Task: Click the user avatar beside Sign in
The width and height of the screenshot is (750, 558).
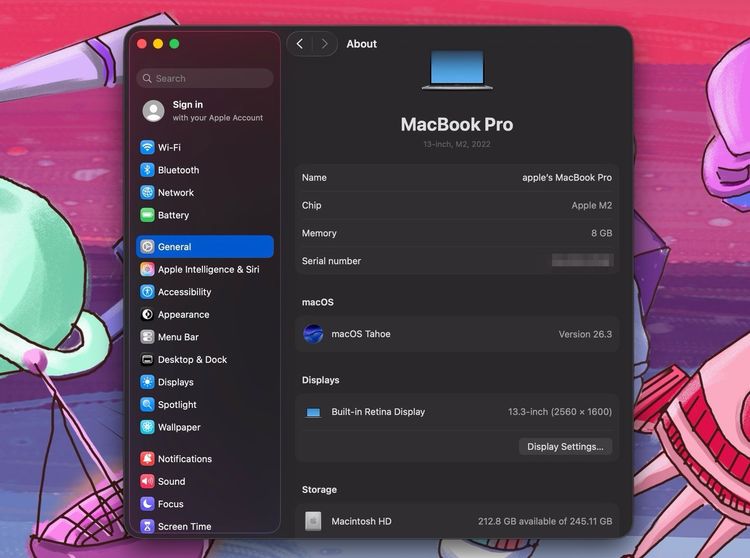Action: 154,111
